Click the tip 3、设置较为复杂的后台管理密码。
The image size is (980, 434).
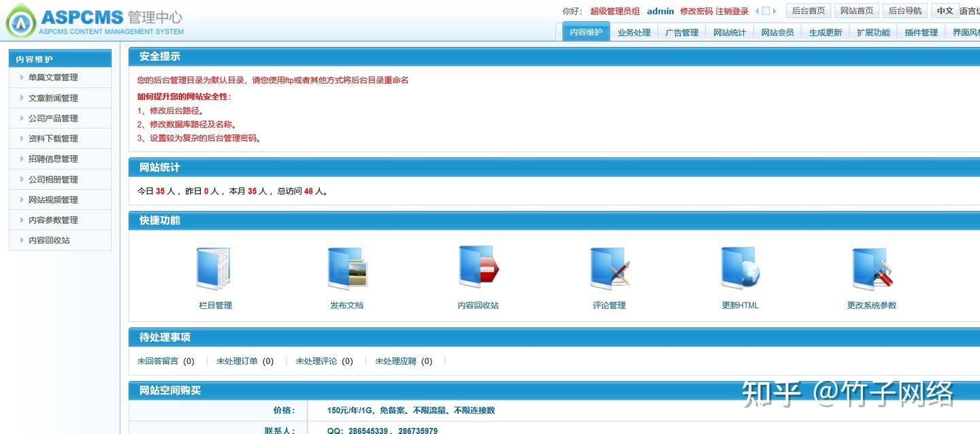pyautogui.click(x=199, y=138)
